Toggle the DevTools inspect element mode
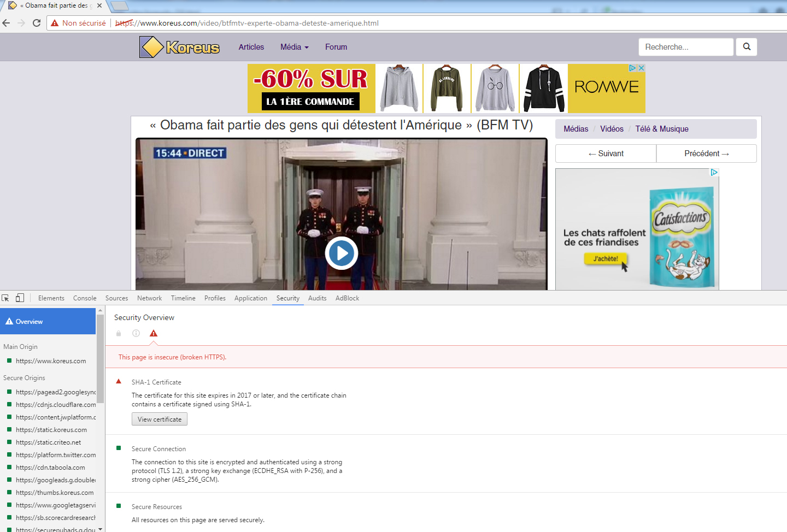 (x=5, y=298)
